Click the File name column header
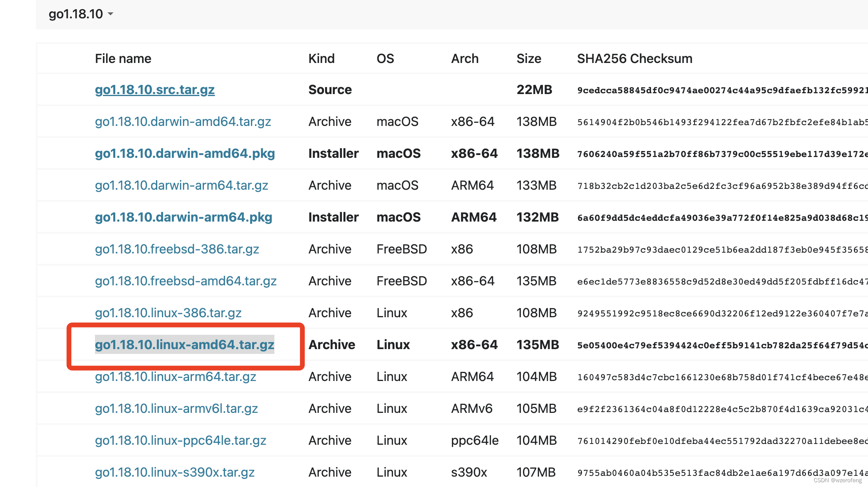868x487 pixels. point(123,59)
